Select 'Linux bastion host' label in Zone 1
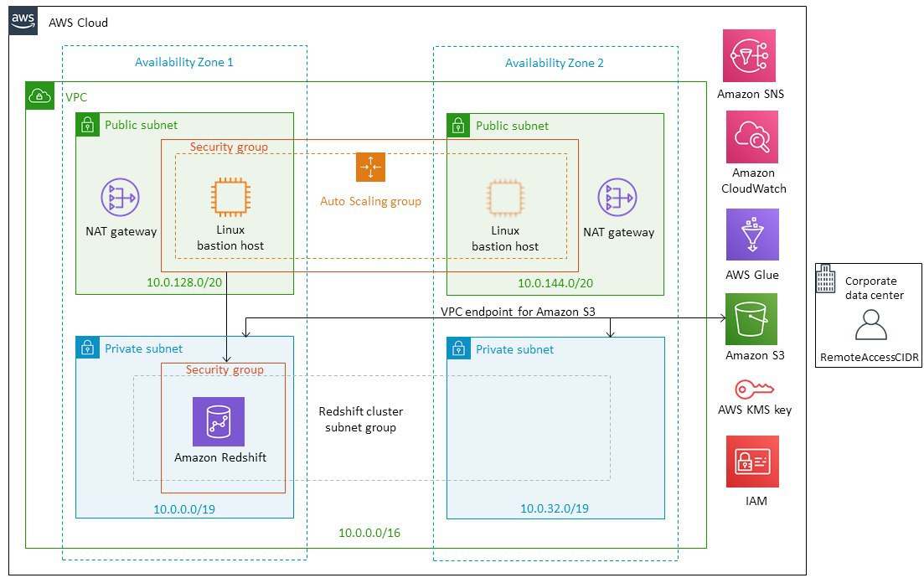 point(230,238)
